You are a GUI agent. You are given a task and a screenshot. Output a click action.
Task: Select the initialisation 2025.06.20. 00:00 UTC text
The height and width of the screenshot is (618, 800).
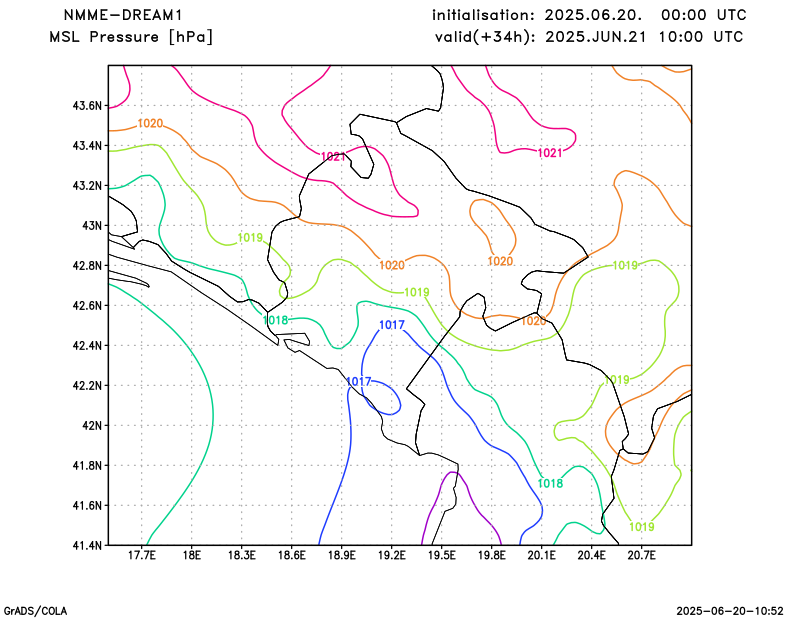click(x=589, y=15)
